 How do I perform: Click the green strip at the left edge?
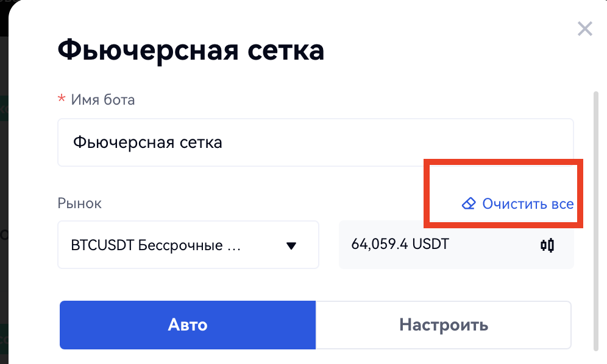click(x=3, y=108)
